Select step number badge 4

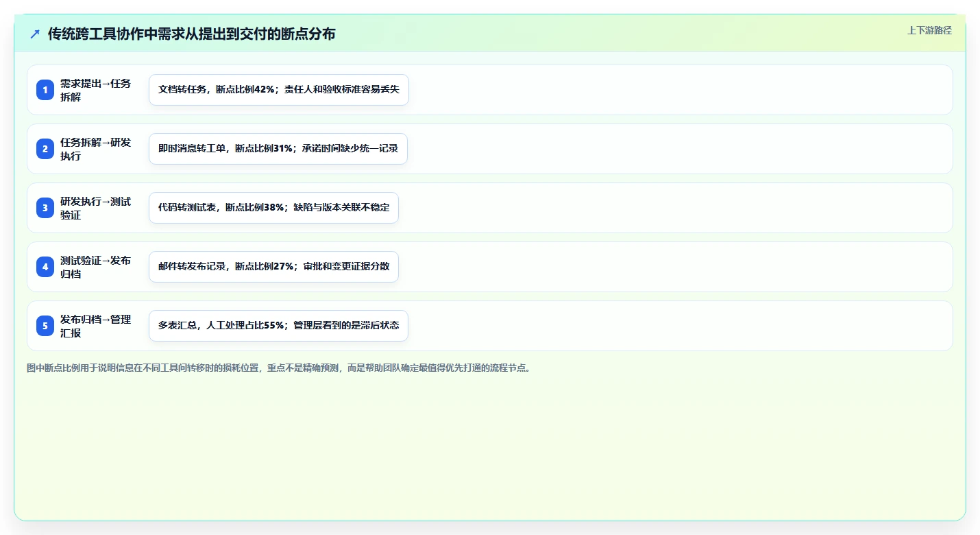pos(45,267)
